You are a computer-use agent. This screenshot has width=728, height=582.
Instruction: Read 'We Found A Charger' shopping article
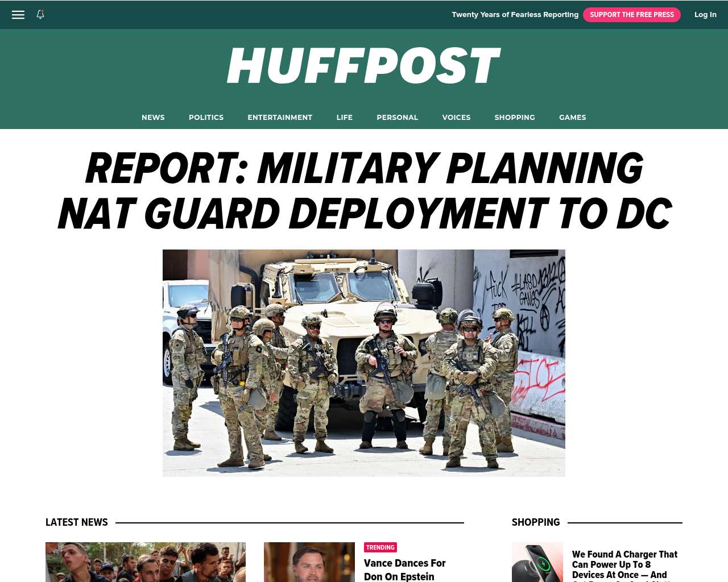pos(624,566)
